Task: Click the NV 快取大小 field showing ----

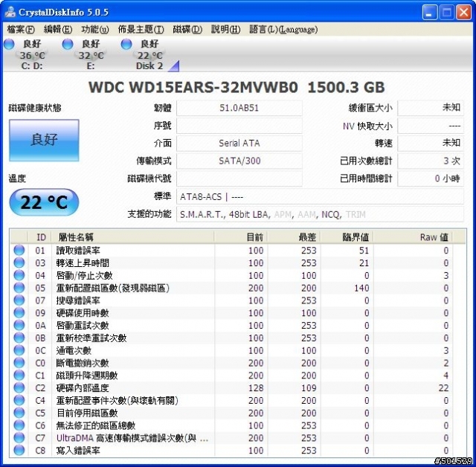Action: 431,126
